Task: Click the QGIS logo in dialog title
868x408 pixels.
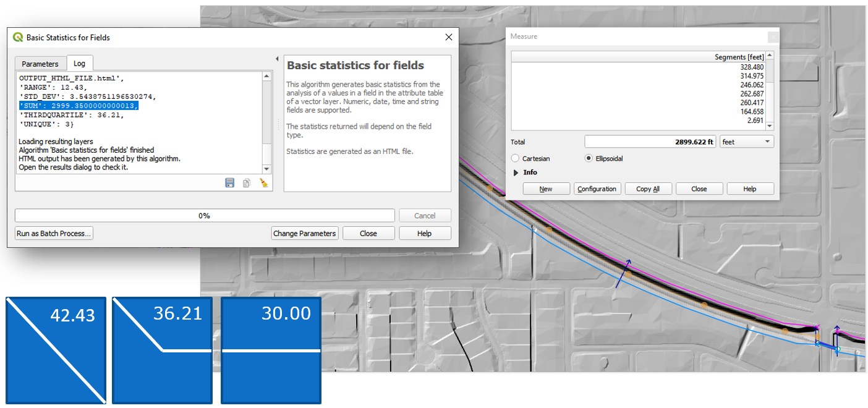Action: [18, 37]
